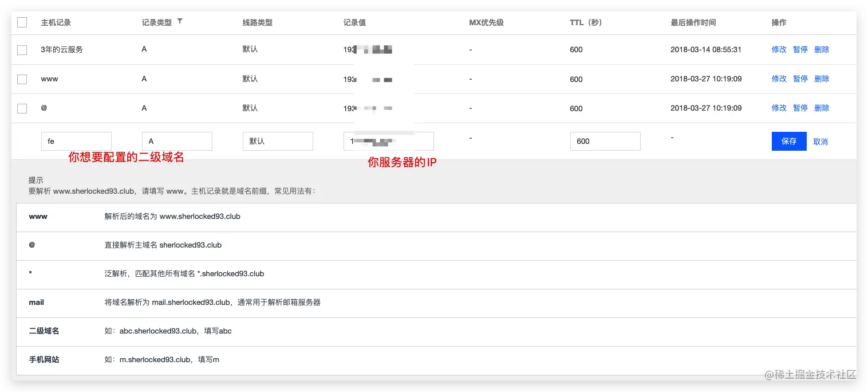The image size is (868, 392).
Task: Focus the host record field containing fe
Action: pyautogui.click(x=76, y=141)
